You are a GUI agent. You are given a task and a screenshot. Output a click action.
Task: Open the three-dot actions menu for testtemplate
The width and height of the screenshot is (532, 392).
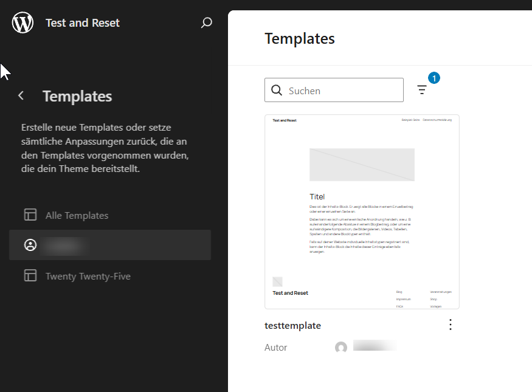(x=451, y=325)
